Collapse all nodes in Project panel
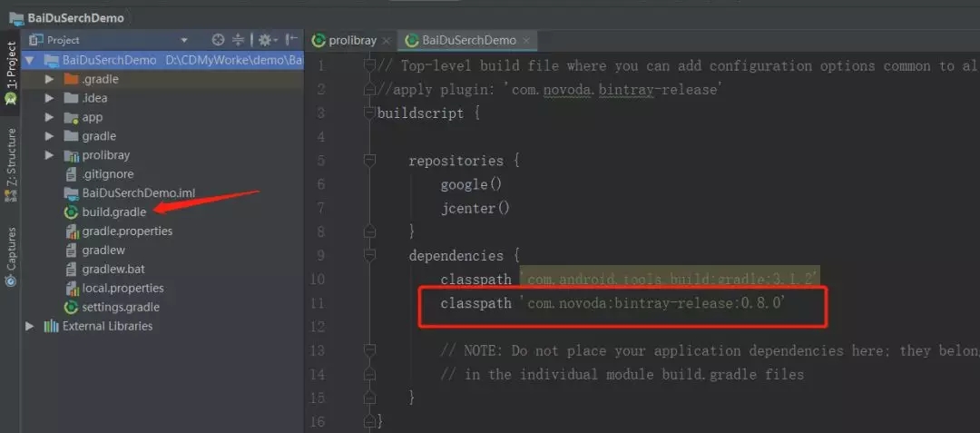980x433 pixels. pyautogui.click(x=238, y=40)
